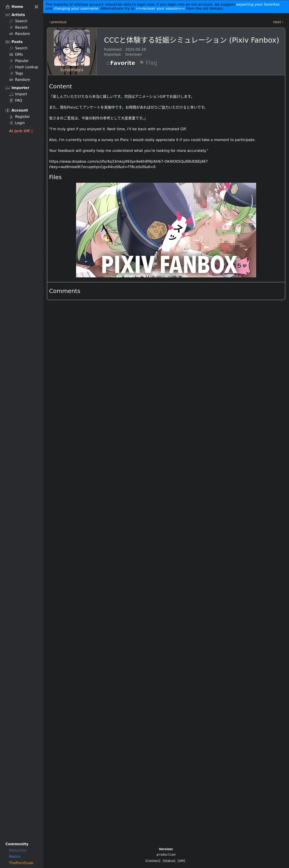Click the Home house icon
Viewport: 289px width, 868px height.
pos(8,7)
